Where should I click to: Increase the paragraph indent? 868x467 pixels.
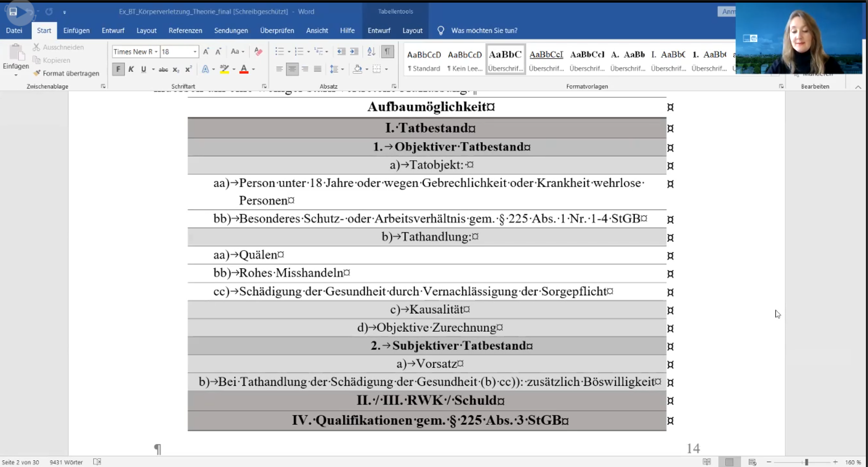coord(354,51)
